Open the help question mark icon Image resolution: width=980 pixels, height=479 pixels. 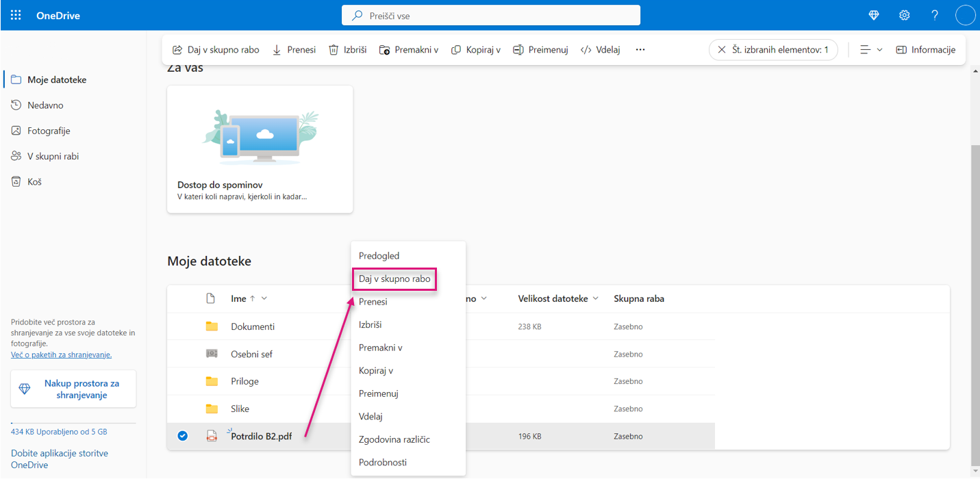point(935,15)
